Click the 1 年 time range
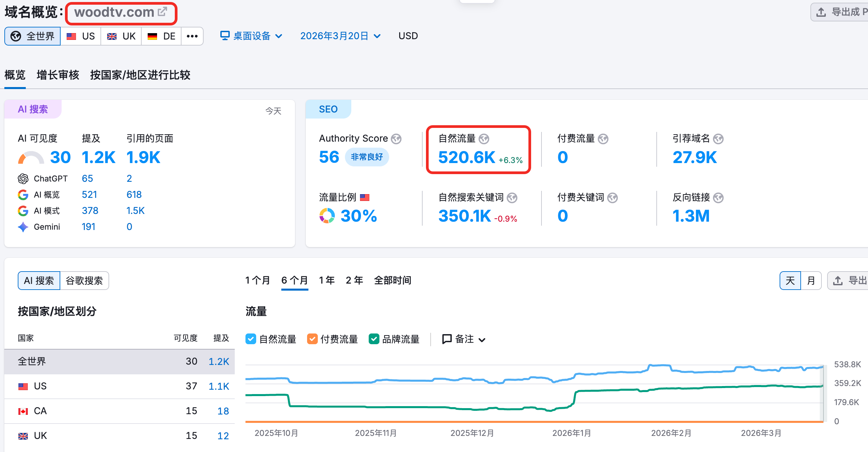868x452 pixels. coord(327,280)
